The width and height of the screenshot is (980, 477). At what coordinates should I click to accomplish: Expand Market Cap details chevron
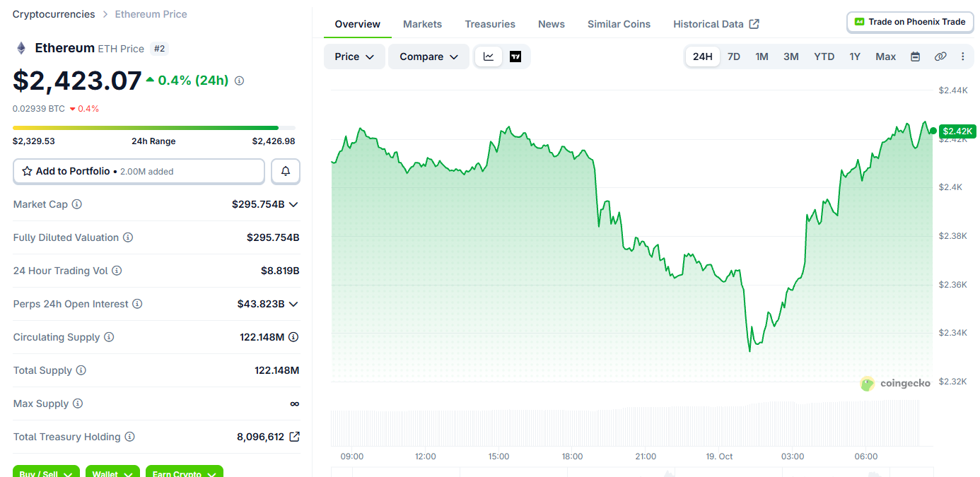[293, 204]
